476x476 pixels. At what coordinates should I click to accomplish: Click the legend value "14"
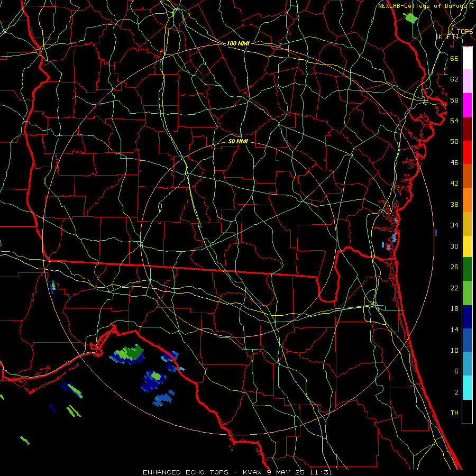pos(454,329)
